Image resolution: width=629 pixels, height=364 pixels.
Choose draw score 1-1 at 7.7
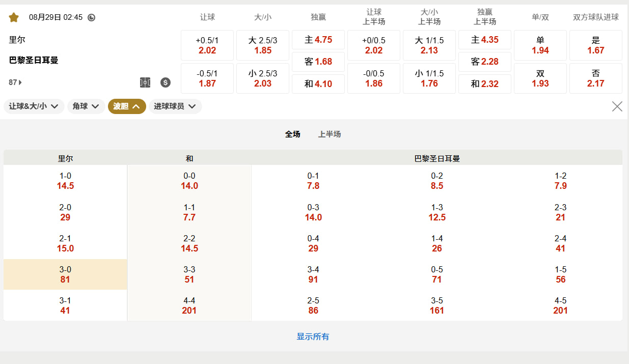189,212
